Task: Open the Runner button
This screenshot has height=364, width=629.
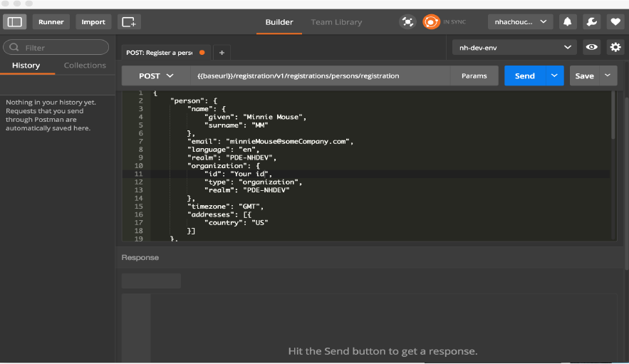Action: tap(51, 22)
